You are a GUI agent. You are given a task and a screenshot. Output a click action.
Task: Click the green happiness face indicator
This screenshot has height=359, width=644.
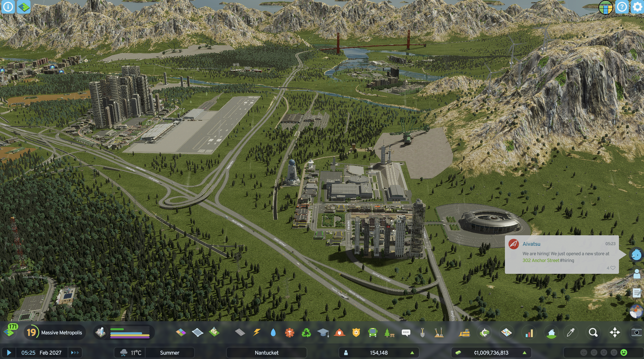623,353
